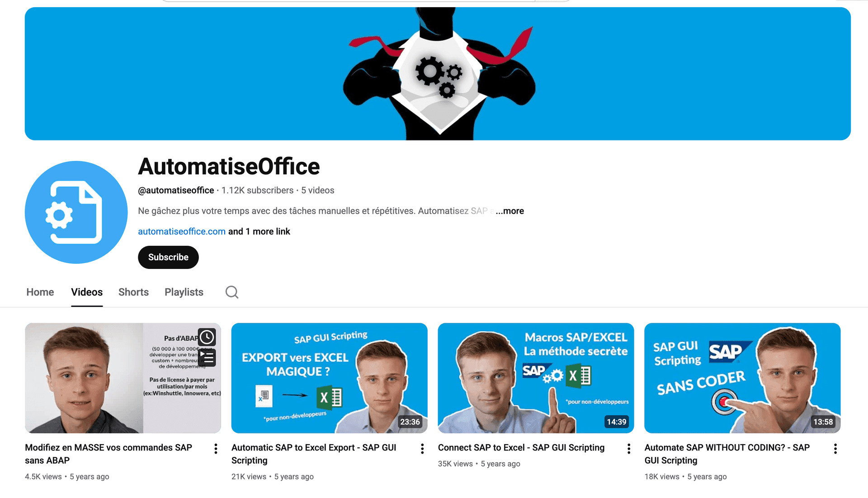Expand 'and 1 more link' text
Viewport: 868px width, 498px height.
tap(259, 232)
